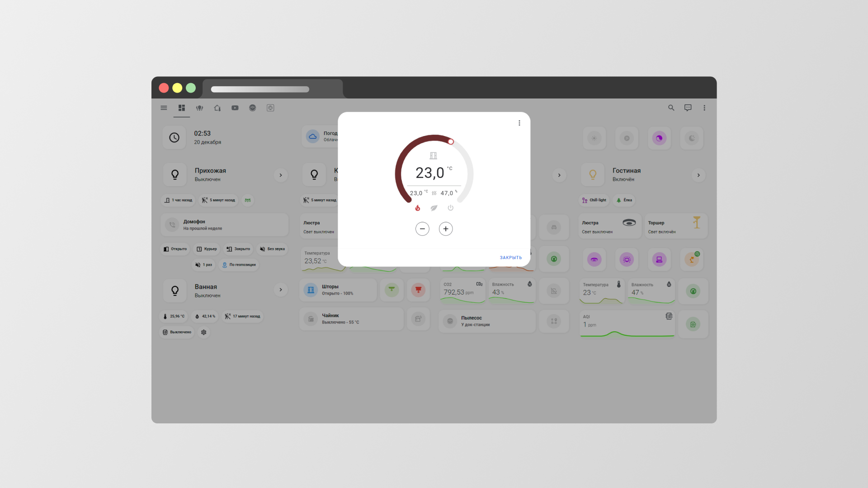This screenshot has height=488, width=868.
Task: Open dashboard three-dot overflow menu
Action: pyautogui.click(x=704, y=108)
